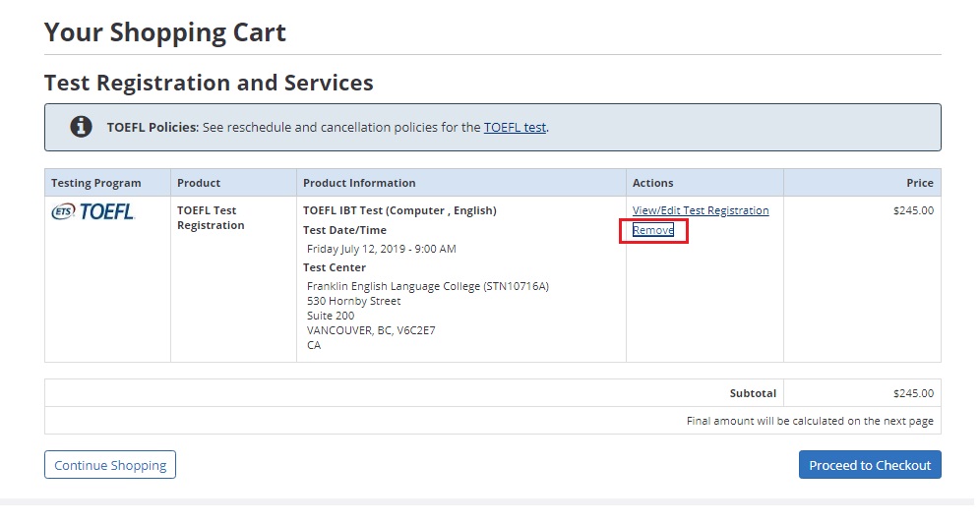Image resolution: width=980 pixels, height=523 pixels.
Task: Click the info icon in the TOEFL Policies banner
Action: click(81, 127)
